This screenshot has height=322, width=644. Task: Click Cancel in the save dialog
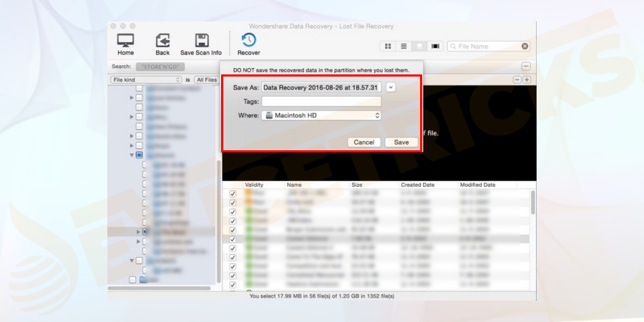364,142
